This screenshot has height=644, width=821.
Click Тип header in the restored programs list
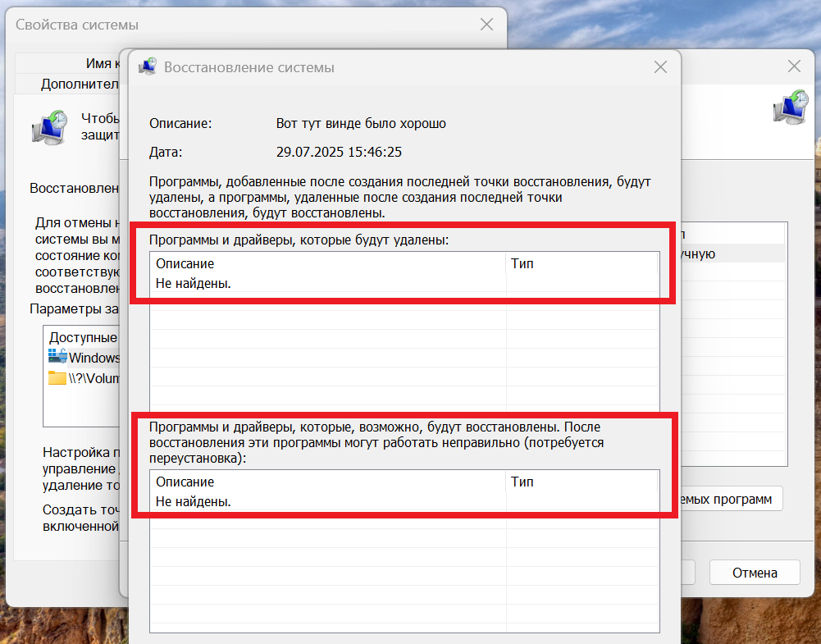(x=582, y=482)
